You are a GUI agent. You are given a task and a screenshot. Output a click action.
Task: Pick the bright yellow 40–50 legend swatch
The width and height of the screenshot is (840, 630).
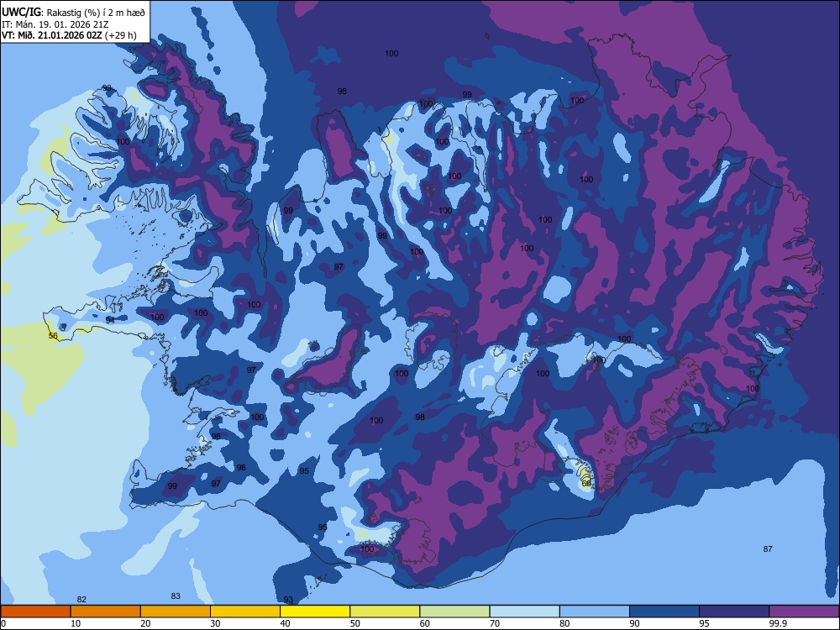(x=315, y=612)
